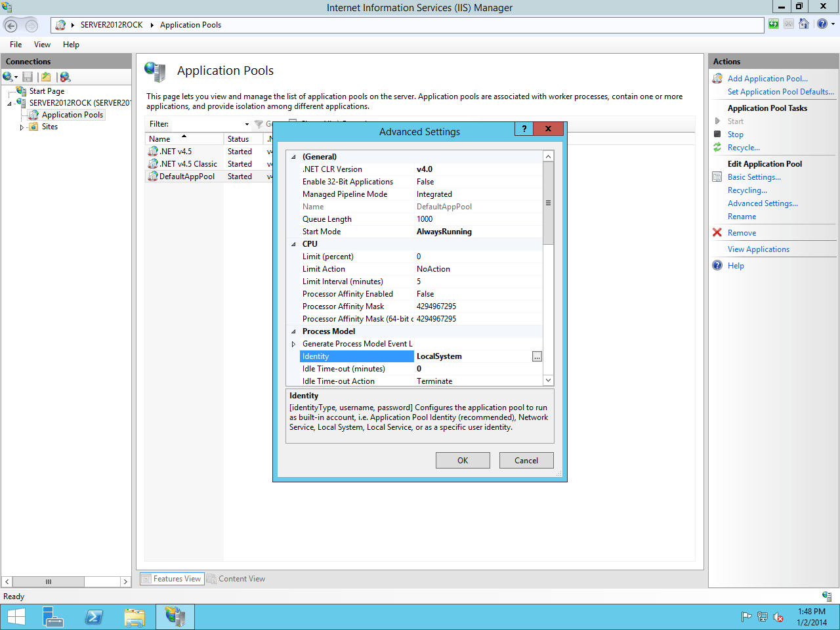Open the create connection dropdown arrow
The height and width of the screenshot is (630, 840).
point(16,77)
